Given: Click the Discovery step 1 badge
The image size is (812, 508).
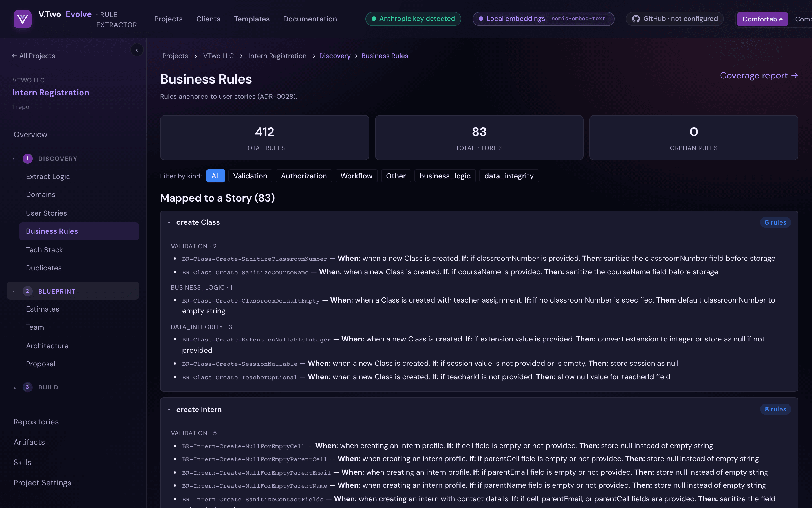Looking at the screenshot, I should [28, 159].
